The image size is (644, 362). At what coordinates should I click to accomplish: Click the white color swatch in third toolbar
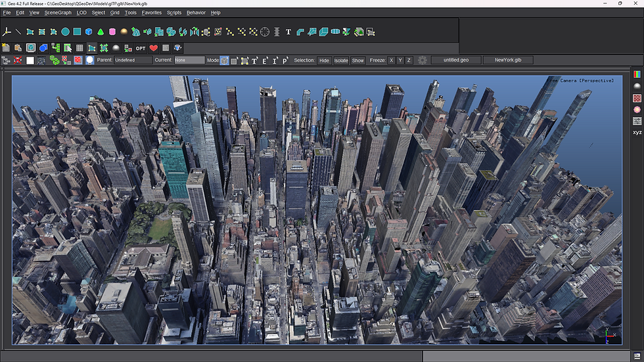[x=30, y=60]
